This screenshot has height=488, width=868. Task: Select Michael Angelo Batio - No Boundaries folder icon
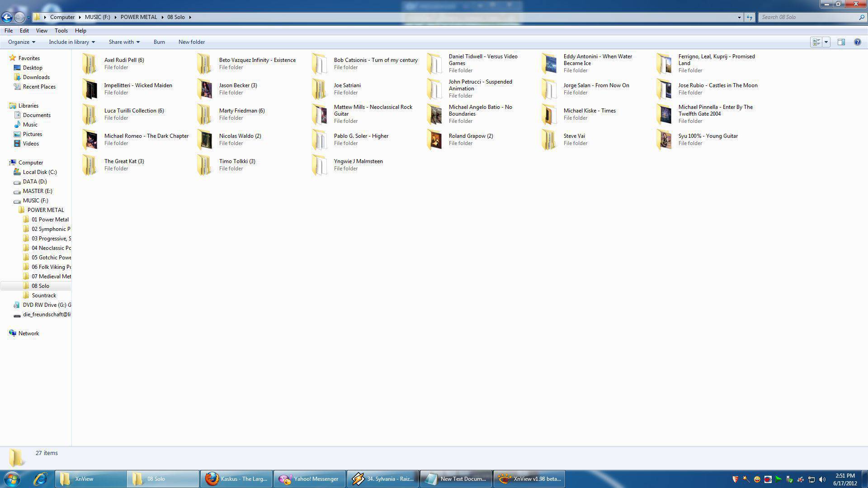[x=434, y=114]
